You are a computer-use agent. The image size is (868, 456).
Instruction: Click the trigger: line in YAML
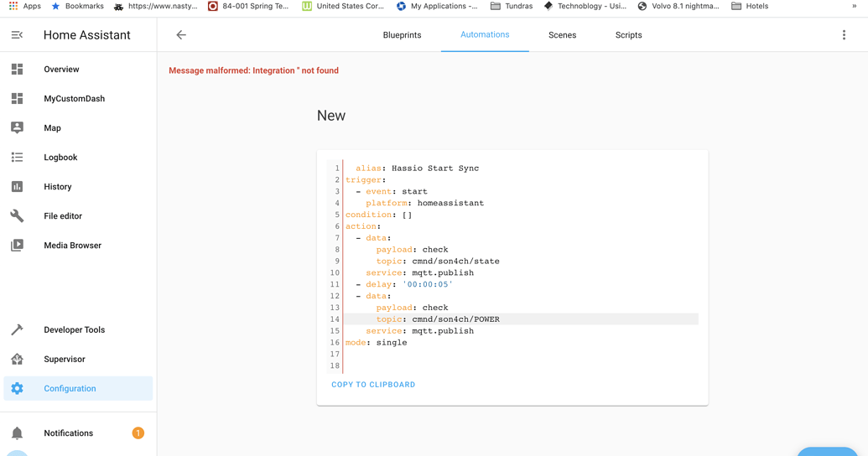click(x=366, y=180)
